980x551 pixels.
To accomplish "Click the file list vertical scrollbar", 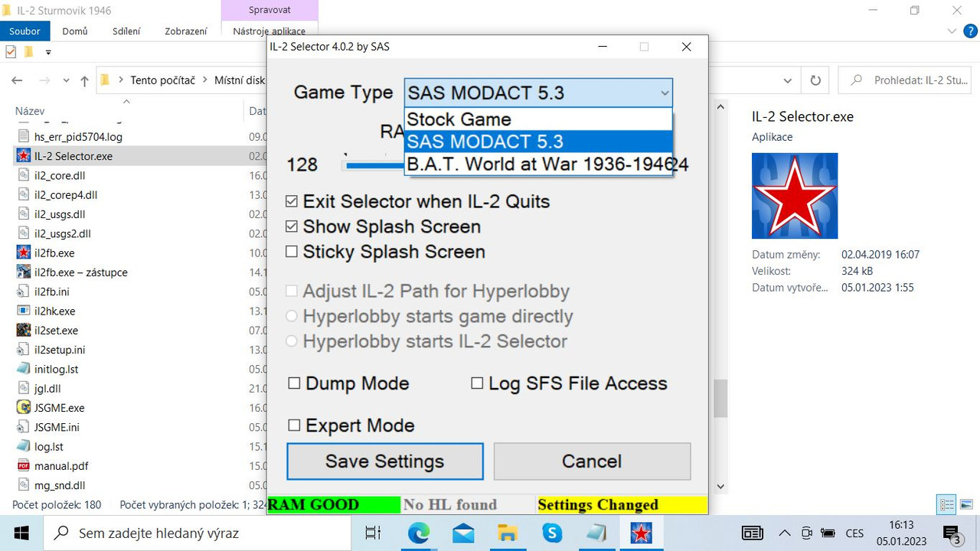I will coord(720,399).
